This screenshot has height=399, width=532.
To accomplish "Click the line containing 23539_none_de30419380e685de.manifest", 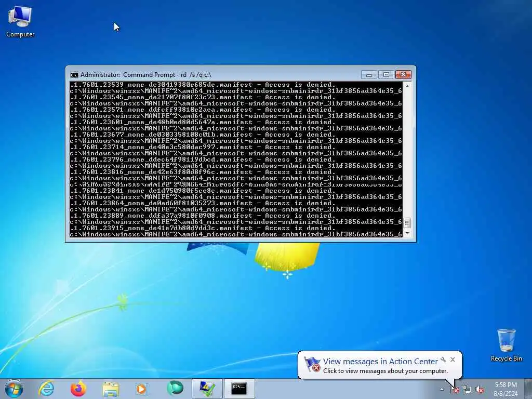I will point(203,85).
